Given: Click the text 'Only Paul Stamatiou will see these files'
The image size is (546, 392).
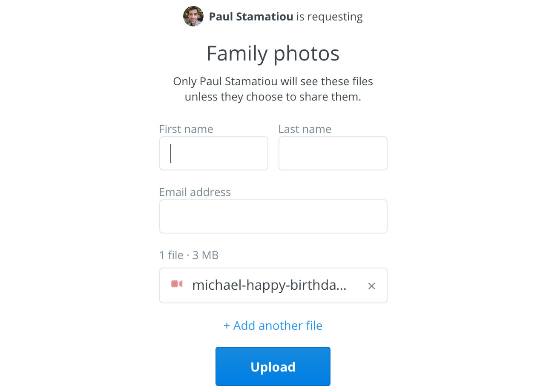Looking at the screenshot, I should tap(273, 81).
